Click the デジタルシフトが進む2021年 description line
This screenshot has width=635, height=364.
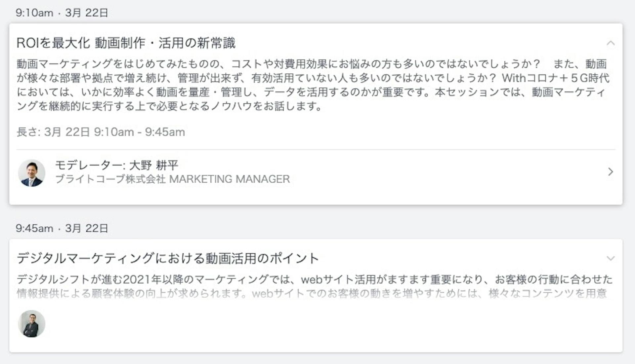point(314,279)
